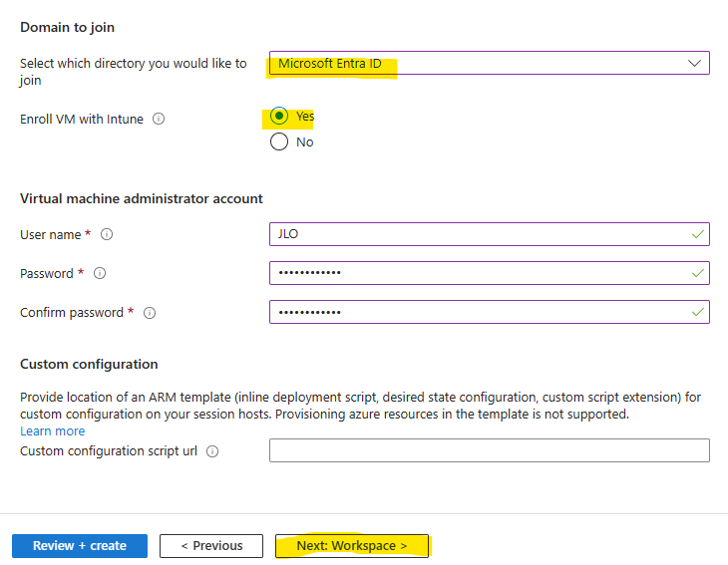The height and width of the screenshot is (565, 728).
Task: Focus the User name field containing JLO
Action: pyautogui.click(x=490, y=234)
